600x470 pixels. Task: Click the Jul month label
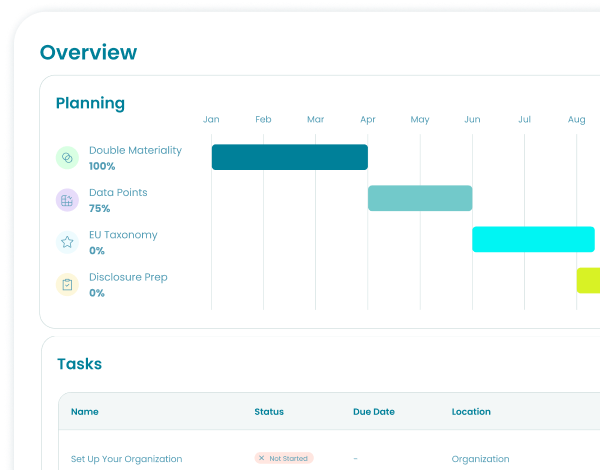tap(524, 119)
